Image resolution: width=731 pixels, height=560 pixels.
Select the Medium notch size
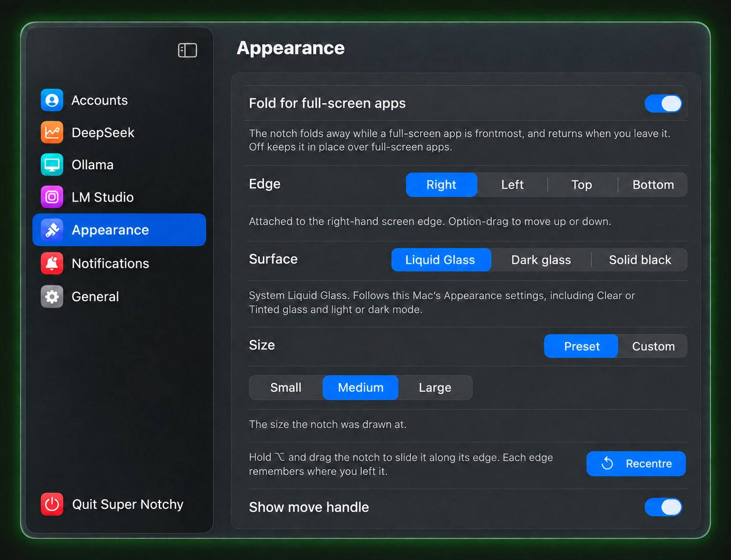tap(361, 388)
